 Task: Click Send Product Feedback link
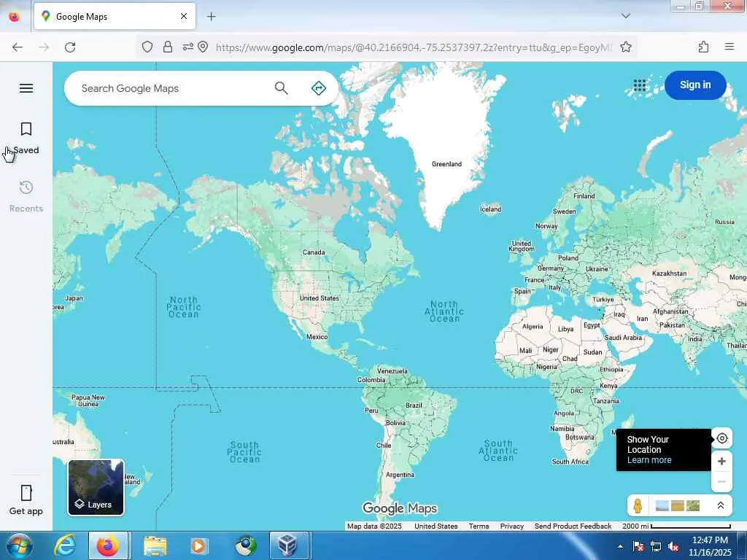coord(573,526)
